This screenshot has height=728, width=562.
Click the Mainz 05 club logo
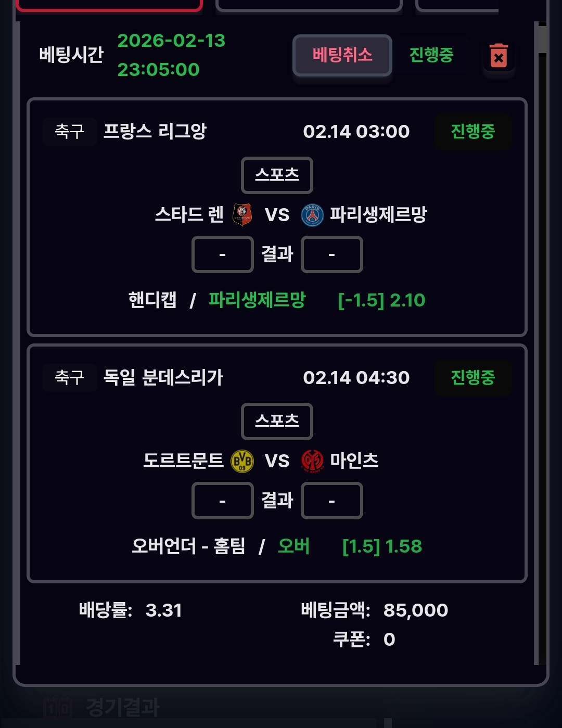coord(312,461)
